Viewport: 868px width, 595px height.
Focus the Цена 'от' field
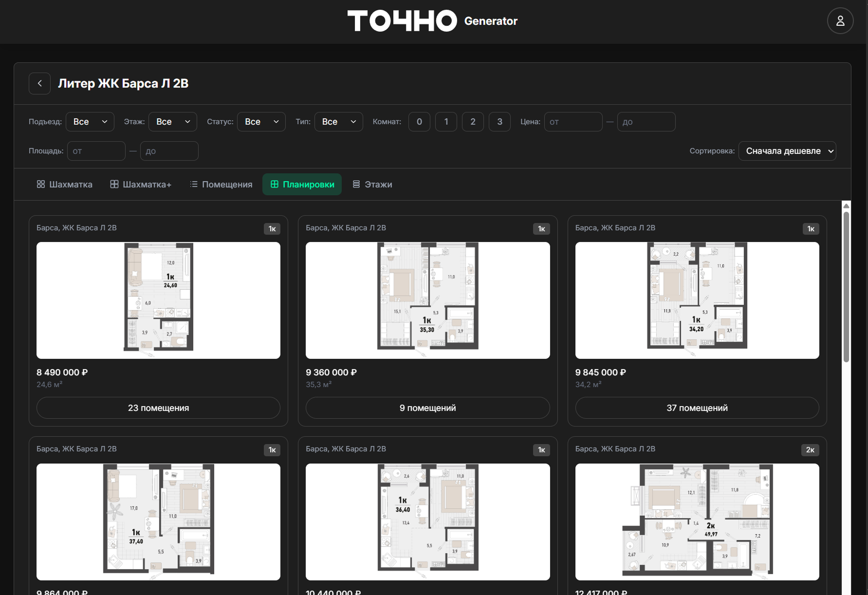tap(573, 122)
